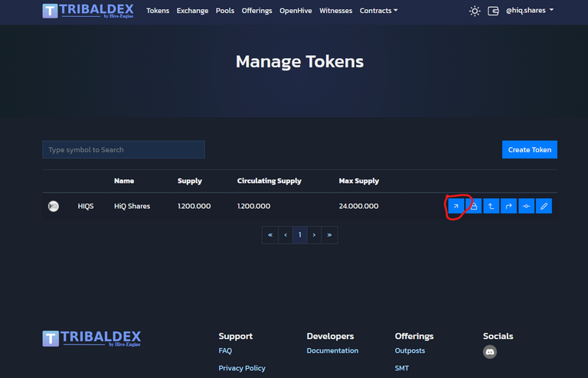Open the Privacy Policy footer link
588x378 pixels.
tap(242, 368)
